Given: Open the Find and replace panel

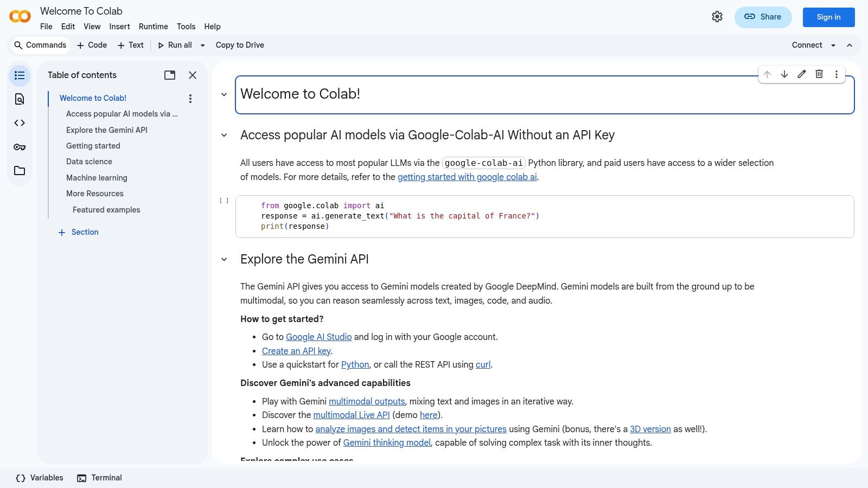Looking at the screenshot, I should pos(19,99).
